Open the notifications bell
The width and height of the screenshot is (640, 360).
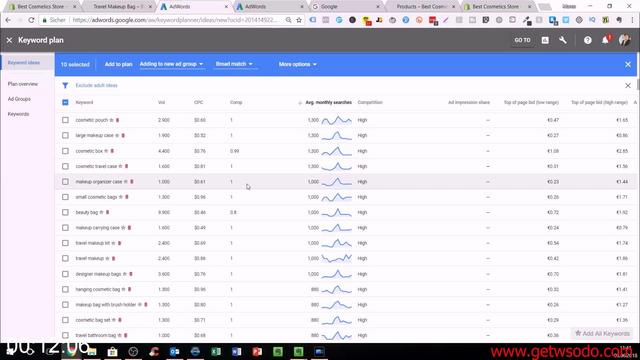click(x=606, y=40)
